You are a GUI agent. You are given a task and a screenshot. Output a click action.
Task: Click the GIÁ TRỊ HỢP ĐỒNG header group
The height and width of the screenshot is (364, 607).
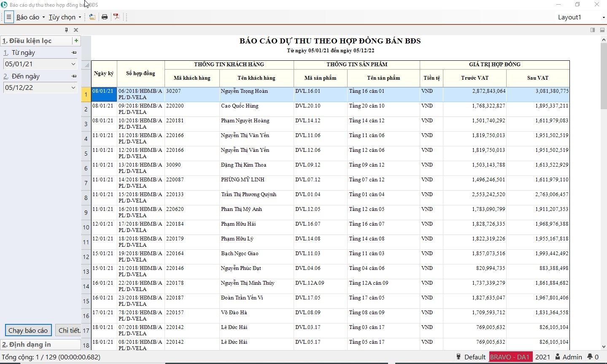click(x=495, y=65)
